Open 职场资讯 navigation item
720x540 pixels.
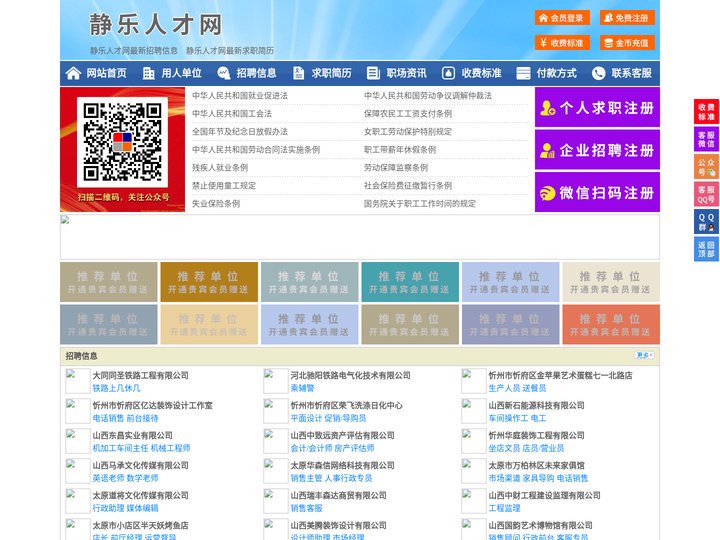point(406,73)
